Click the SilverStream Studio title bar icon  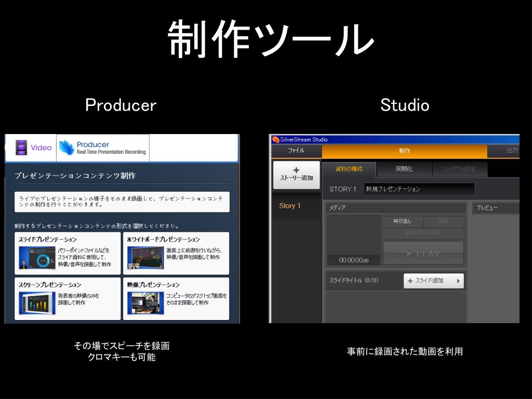[x=276, y=139]
